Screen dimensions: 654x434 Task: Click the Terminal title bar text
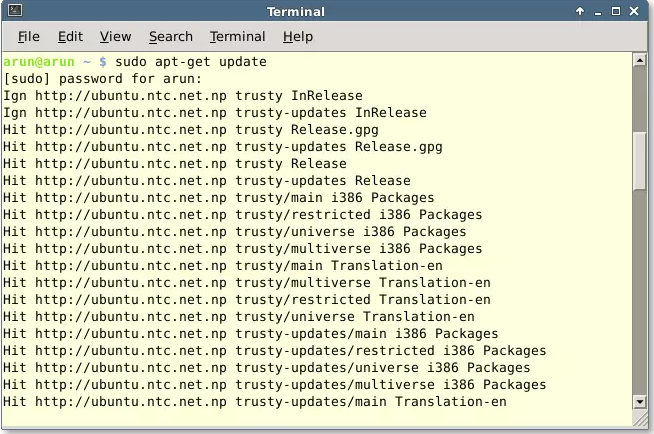pyautogui.click(x=296, y=11)
